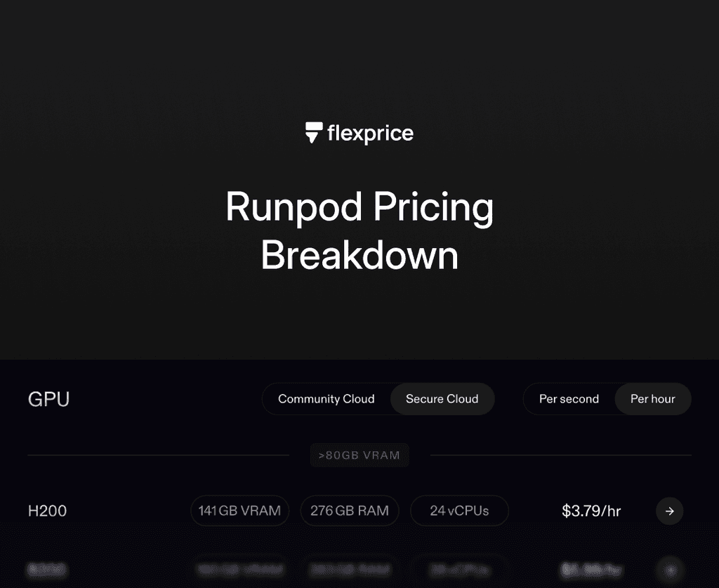Enable Per second billing display
719x588 pixels.
[569, 398]
